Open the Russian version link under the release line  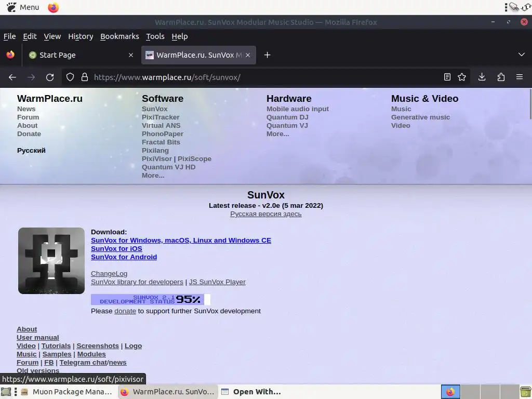click(265, 214)
